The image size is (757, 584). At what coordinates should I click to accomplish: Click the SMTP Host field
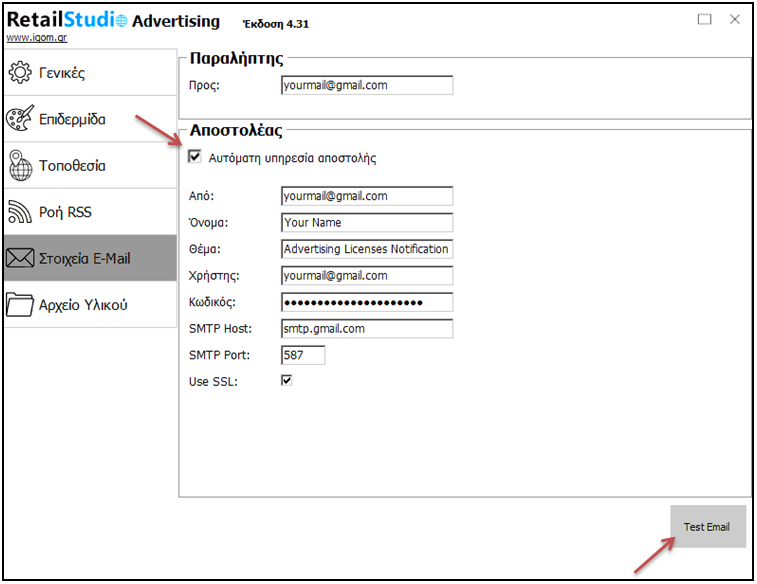(366, 328)
